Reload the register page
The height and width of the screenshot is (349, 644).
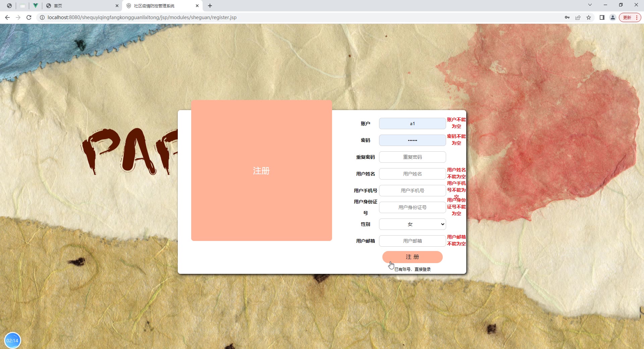[29, 17]
